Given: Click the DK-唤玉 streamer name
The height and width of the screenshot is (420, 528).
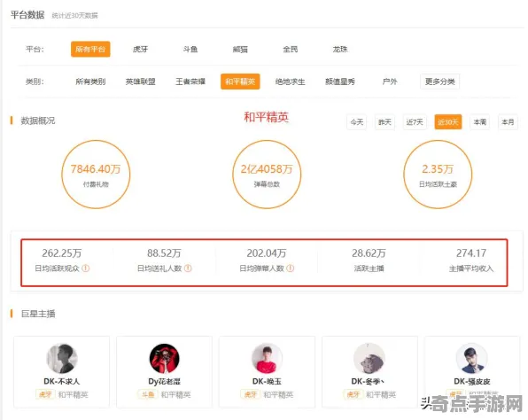Looking at the screenshot, I should click(x=267, y=381).
